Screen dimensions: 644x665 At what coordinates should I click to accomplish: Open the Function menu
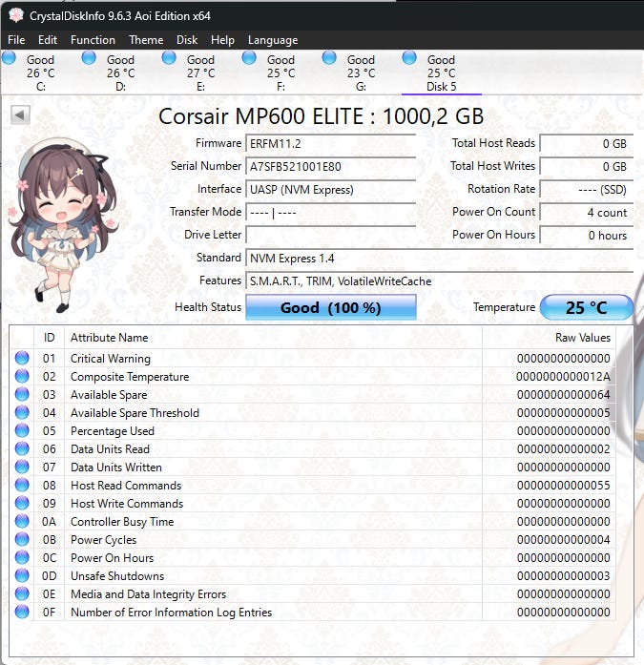click(x=93, y=40)
